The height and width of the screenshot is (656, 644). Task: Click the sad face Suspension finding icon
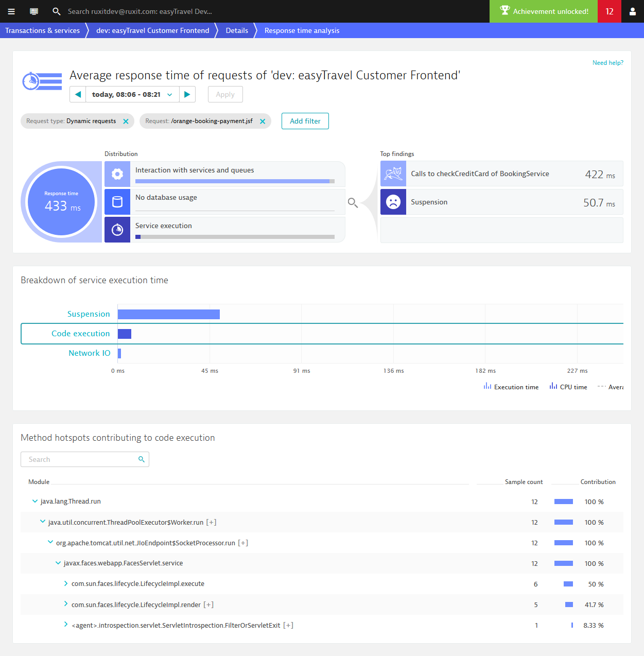pos(393,202)
